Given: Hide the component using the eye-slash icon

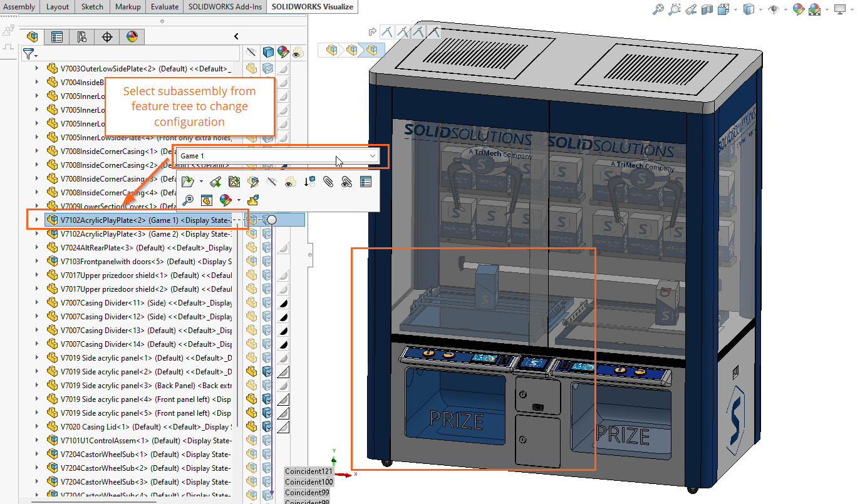Looking at the screenshot, I should [x=272, y=182].
